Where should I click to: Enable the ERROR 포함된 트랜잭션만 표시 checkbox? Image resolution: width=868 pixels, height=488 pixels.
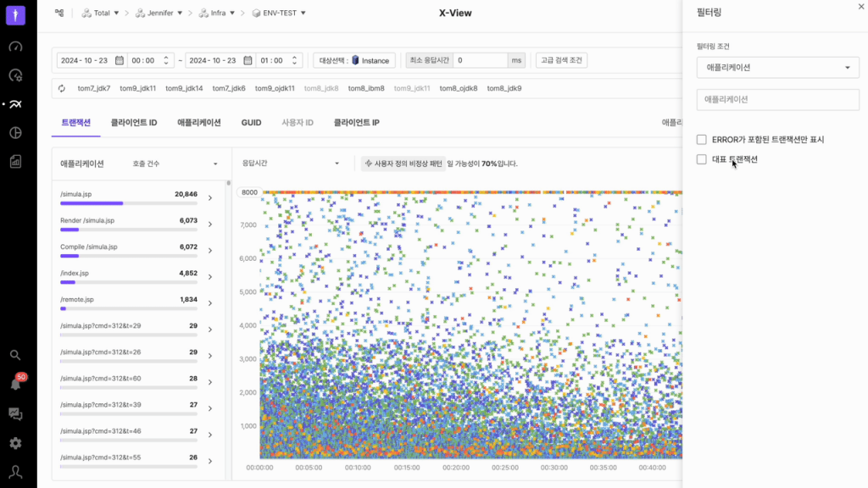[701, 139]
